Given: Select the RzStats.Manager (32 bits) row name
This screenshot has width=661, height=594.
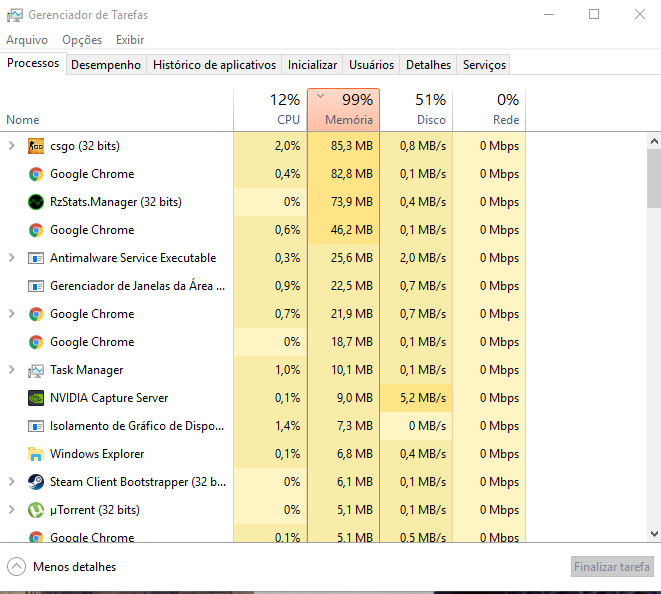Looking at the screenshot, I should coord(116,202).
